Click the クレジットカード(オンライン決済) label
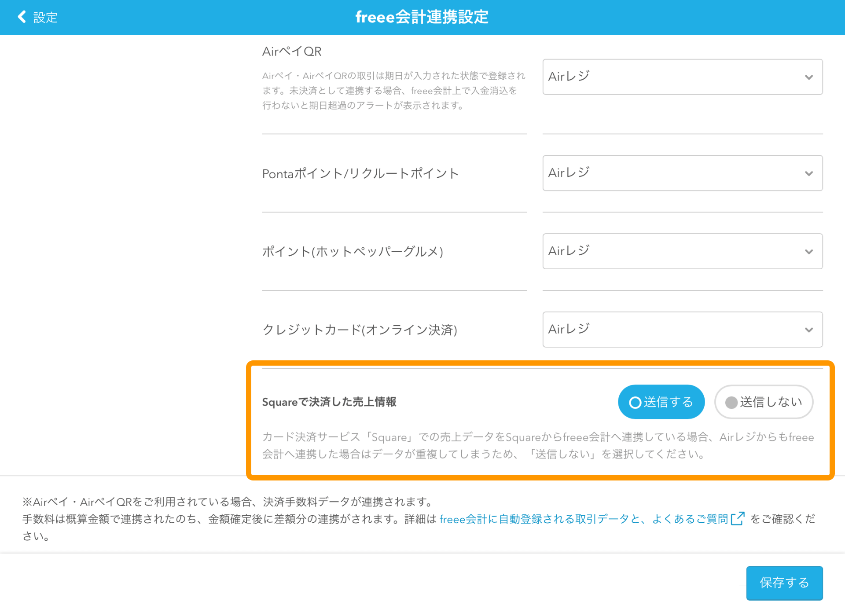The width and height of the screenshot is (845, 616). [360, 330]
